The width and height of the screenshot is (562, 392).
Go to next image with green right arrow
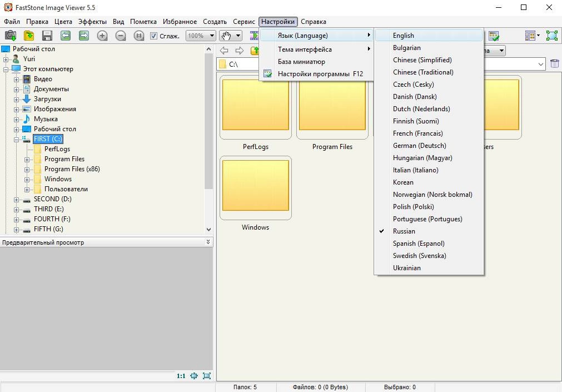click(x=83, y=36)
